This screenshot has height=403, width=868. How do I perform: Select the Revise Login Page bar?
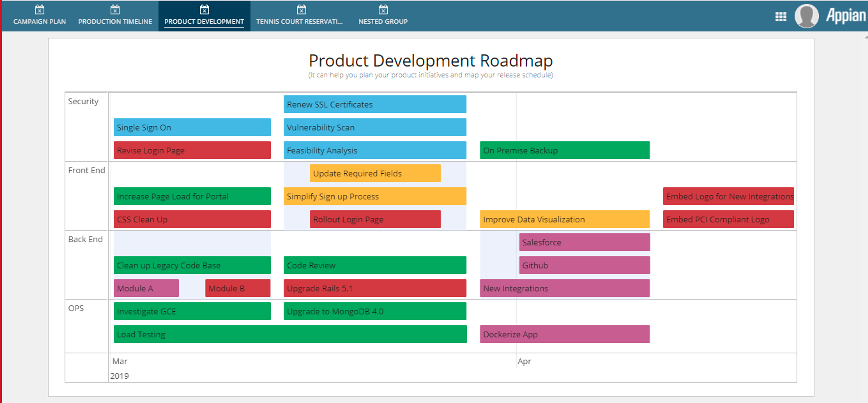[192, 150]
